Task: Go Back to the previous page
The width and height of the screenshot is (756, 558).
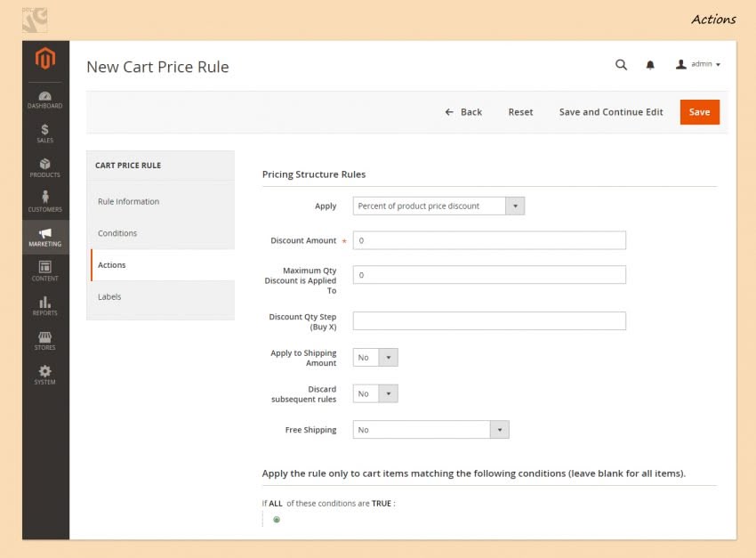Action: [463, 112]
